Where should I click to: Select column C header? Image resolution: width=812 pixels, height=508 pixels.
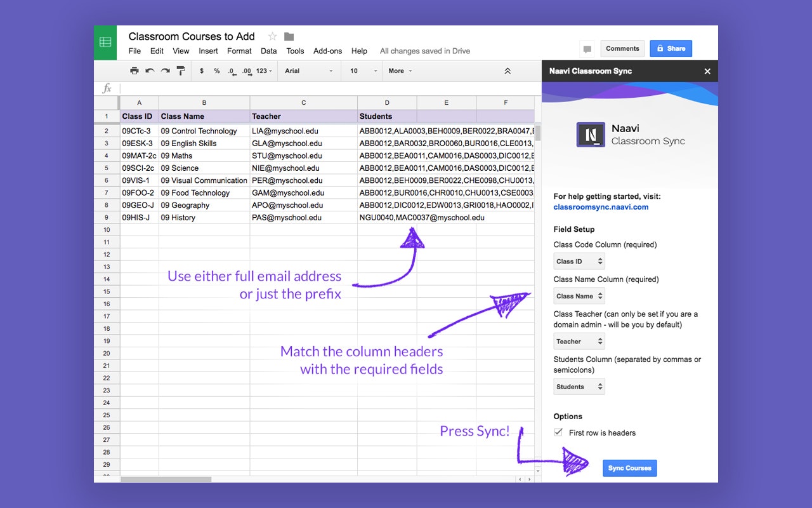pyautogui.click(x=303, y=102)
